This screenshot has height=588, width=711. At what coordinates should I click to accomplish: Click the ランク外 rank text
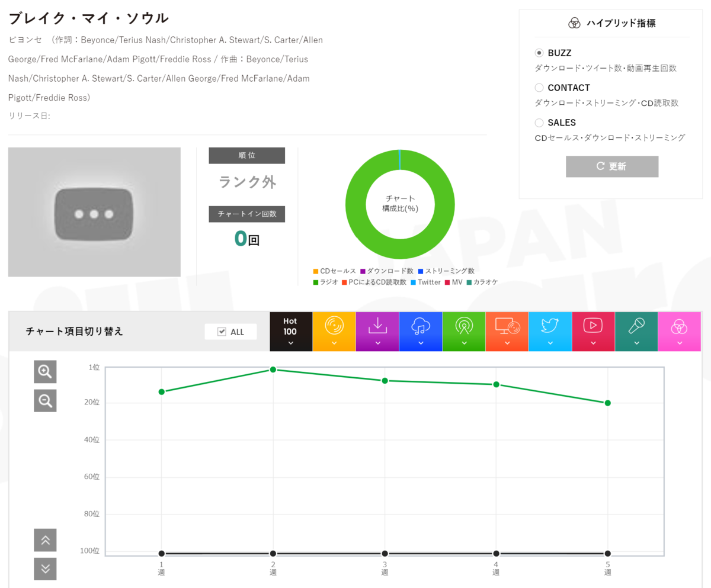(247, 182)
